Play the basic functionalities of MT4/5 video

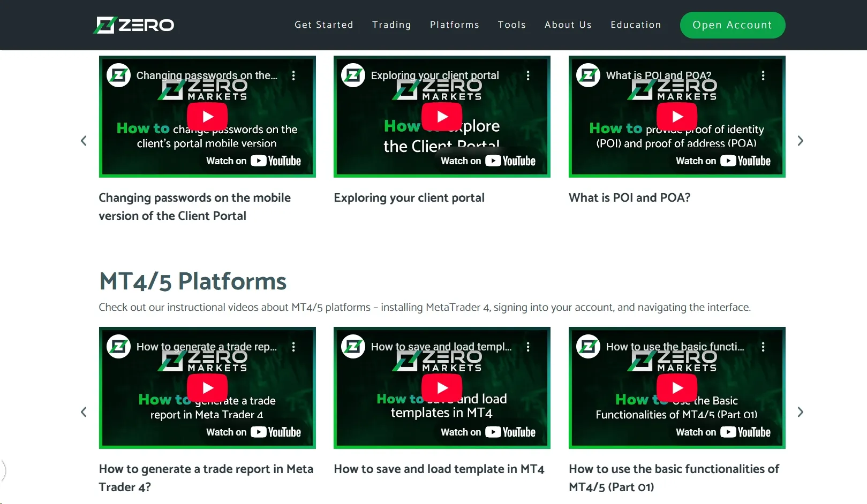coord(677,388)
